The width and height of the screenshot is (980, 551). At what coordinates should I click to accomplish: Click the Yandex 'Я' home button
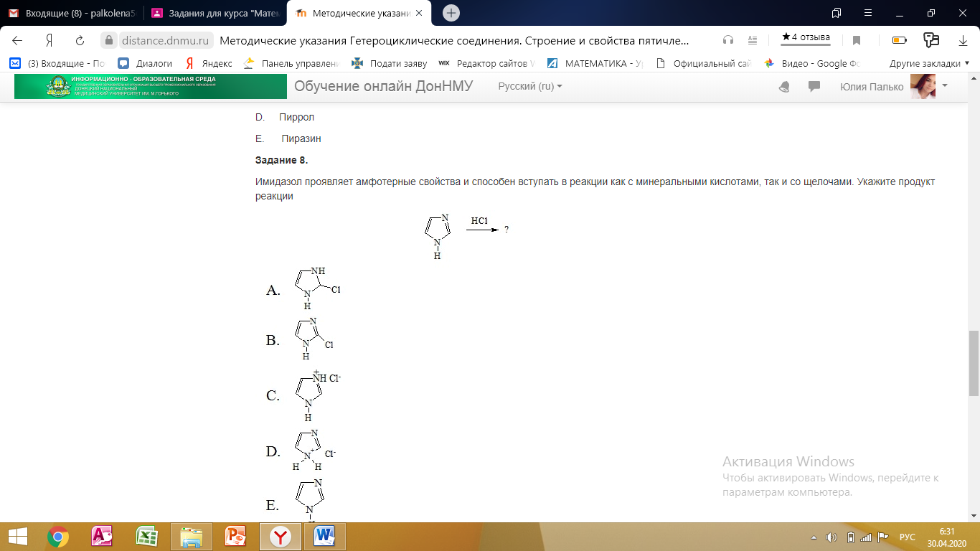[x=49, y=40]
